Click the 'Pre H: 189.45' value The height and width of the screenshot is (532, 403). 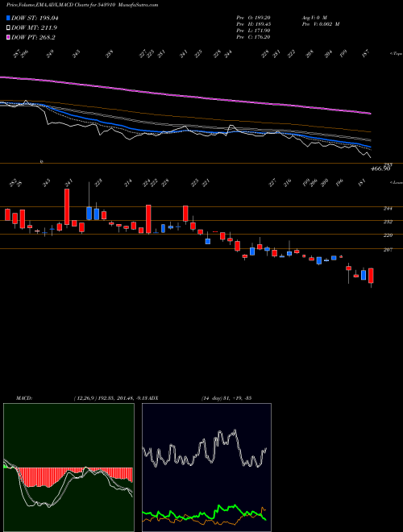(253, 24)
